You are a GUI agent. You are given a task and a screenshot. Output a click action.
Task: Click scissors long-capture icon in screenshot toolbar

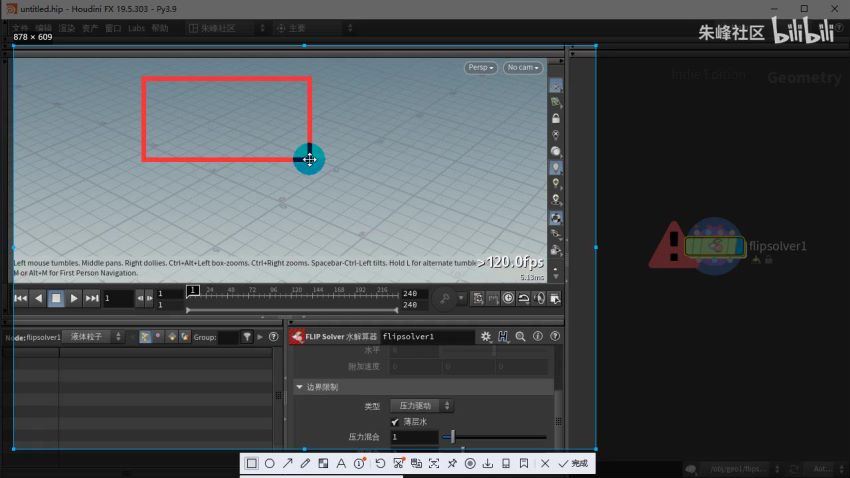(x=398, y=463)
